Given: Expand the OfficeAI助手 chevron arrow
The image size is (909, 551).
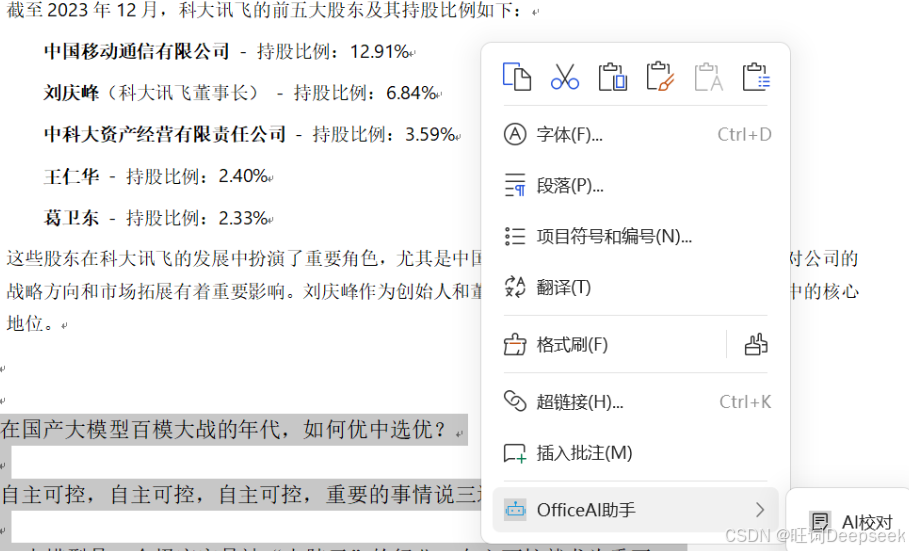Looking at the screenshot, I should click(760, 510).
